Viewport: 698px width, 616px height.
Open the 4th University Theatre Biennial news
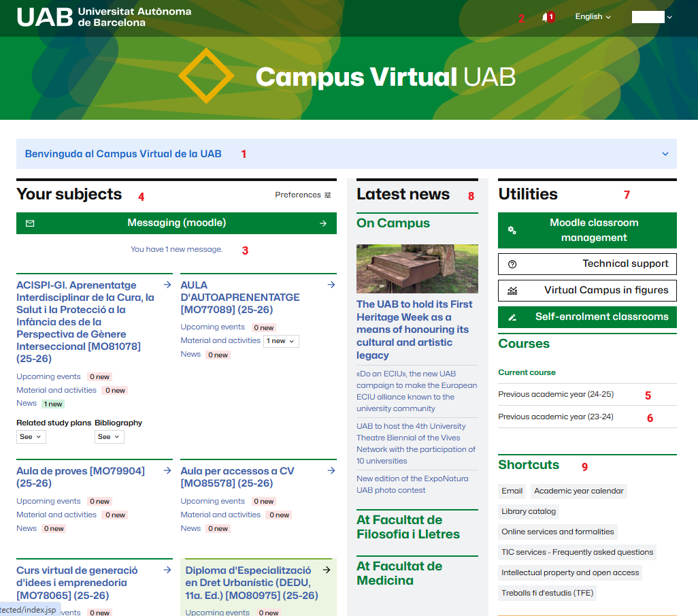pos(416,444)
